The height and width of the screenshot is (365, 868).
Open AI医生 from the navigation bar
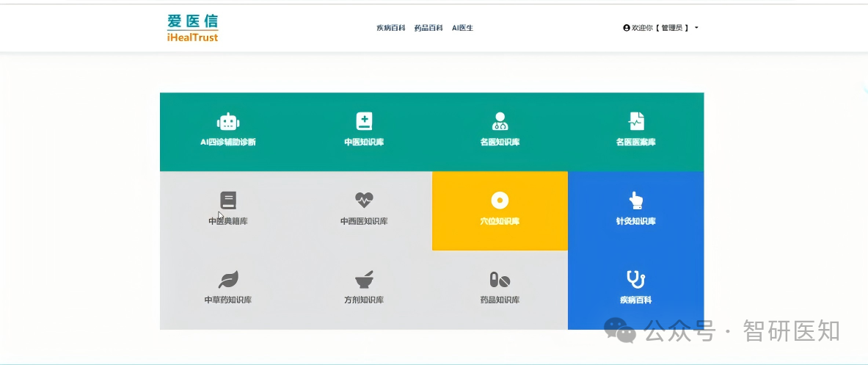tap(462, 28)
